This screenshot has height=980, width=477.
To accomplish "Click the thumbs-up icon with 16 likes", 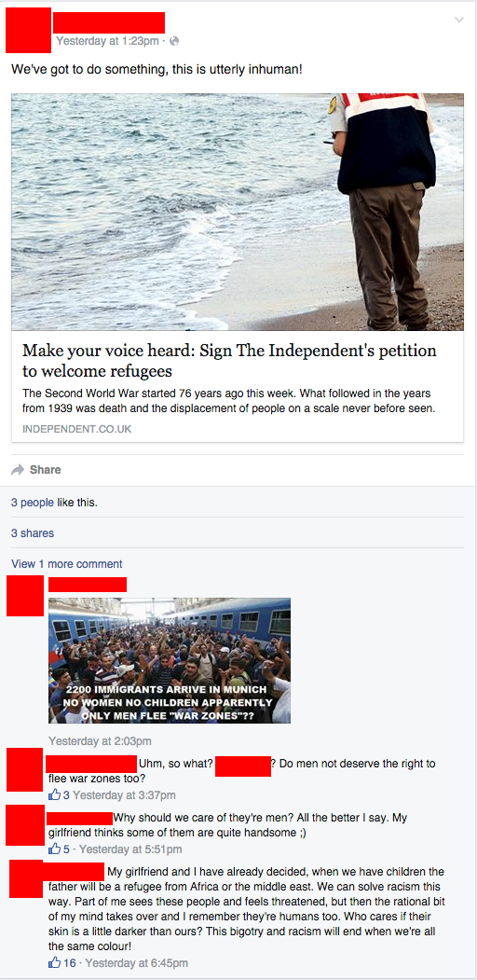I will 55,962.
